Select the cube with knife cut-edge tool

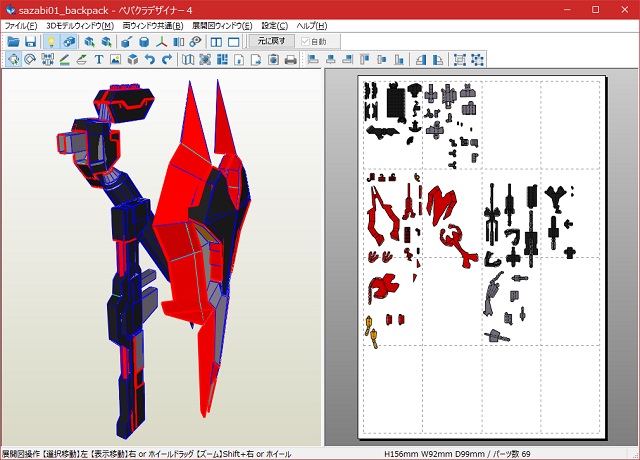click(127, 42)
